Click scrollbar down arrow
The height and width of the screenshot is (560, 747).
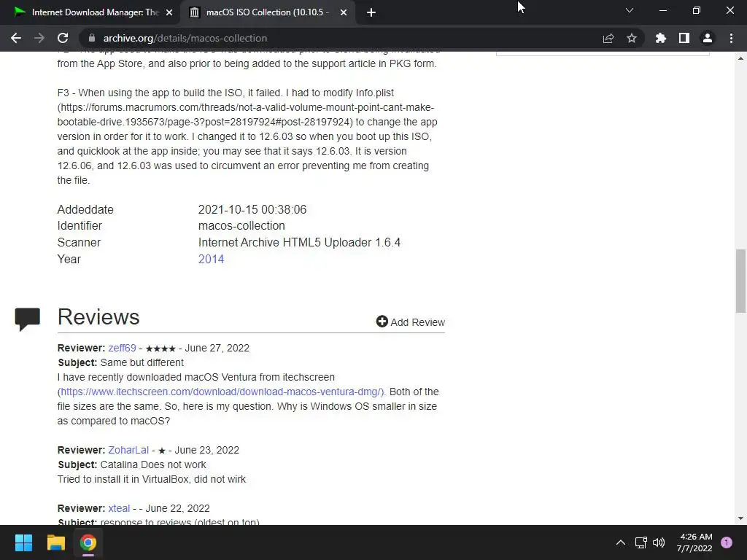740,518
